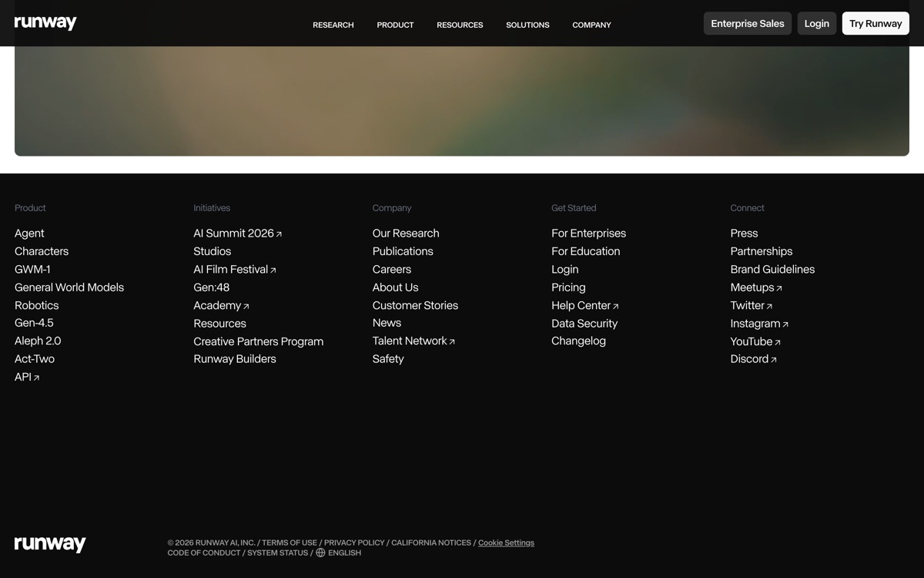Open the Meetups external link
Viewport: 924px width, 578px height.
pyautogui.click(x=756, y=287)
